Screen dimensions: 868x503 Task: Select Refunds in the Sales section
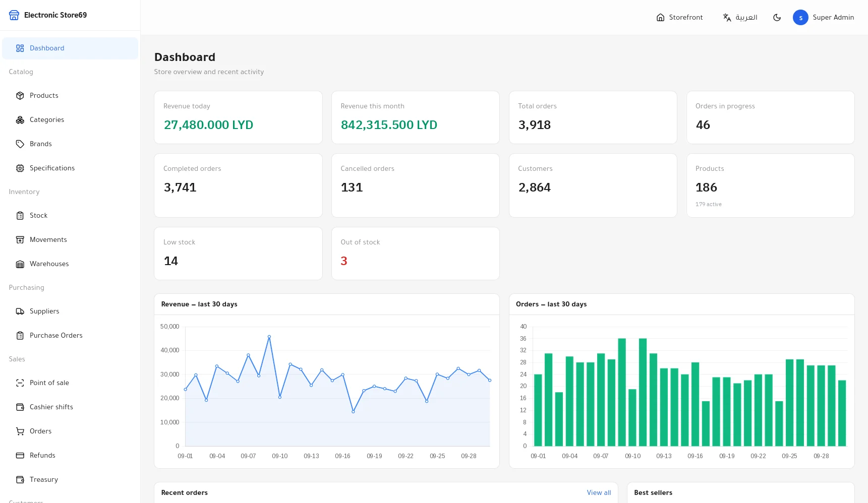point(70,456)
